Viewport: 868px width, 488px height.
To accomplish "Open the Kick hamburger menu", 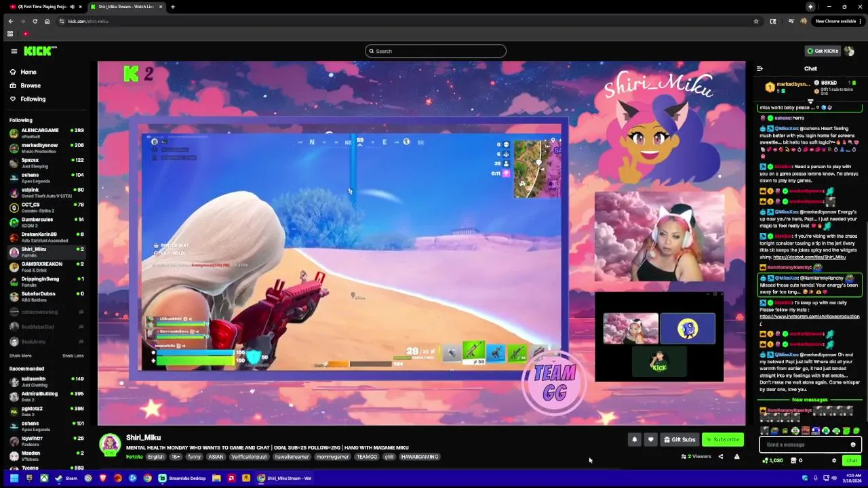I will pos(14,51).
